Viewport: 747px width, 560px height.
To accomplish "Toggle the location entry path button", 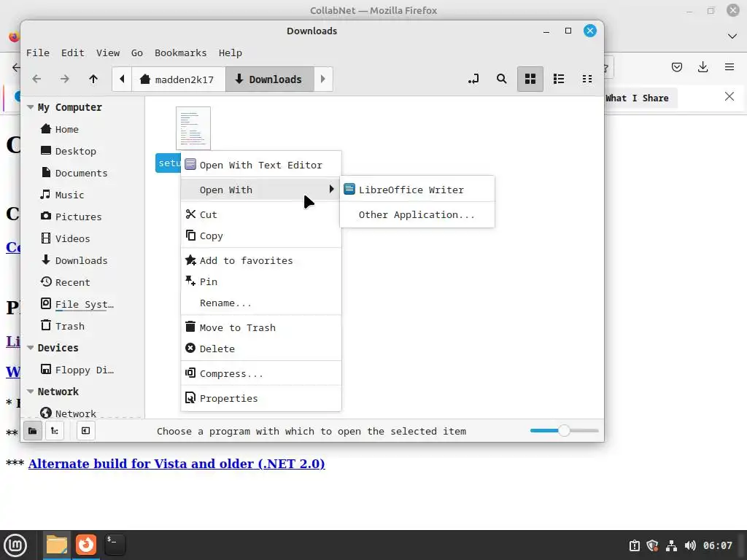I will (473, 79).
